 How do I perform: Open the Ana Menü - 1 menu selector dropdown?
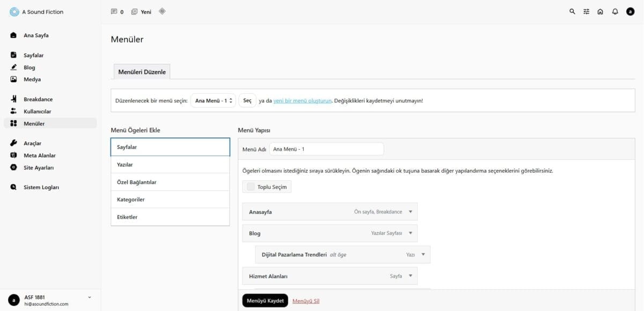coord(213,100)
